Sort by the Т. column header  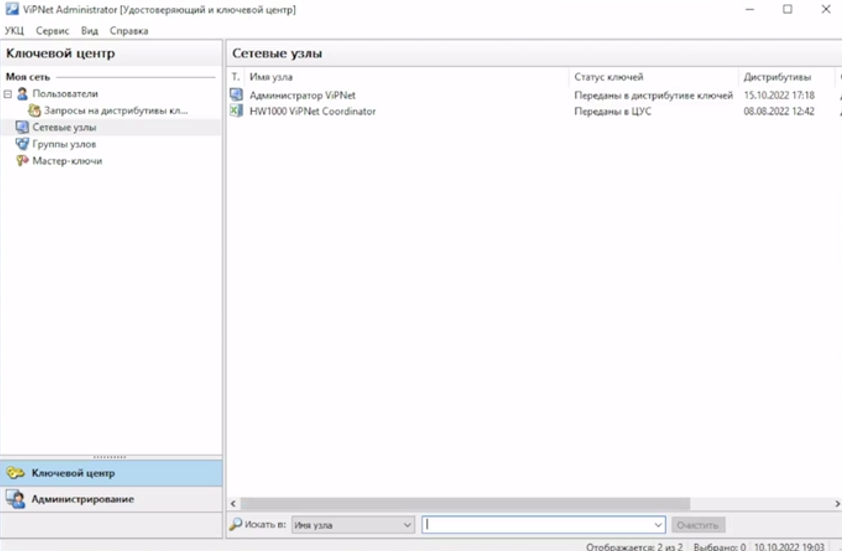(235, 77)
